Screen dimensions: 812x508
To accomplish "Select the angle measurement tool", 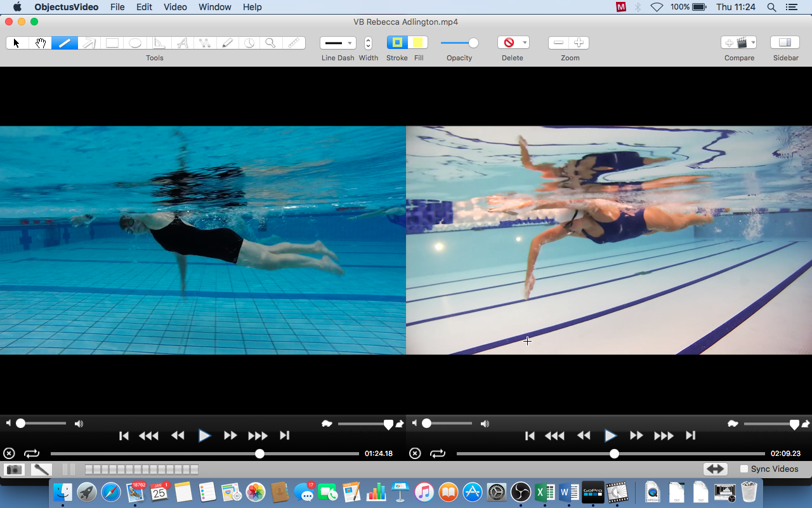I will tap(159, 43).
